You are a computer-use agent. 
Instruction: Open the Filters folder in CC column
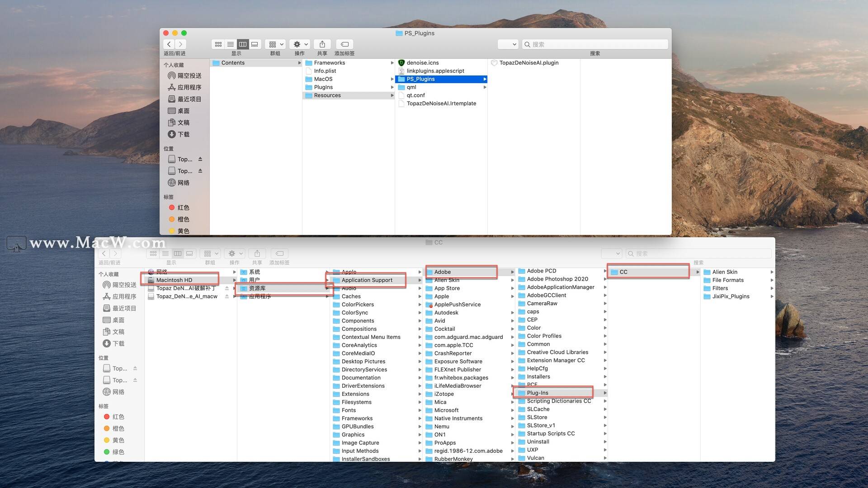pos(720,288)
